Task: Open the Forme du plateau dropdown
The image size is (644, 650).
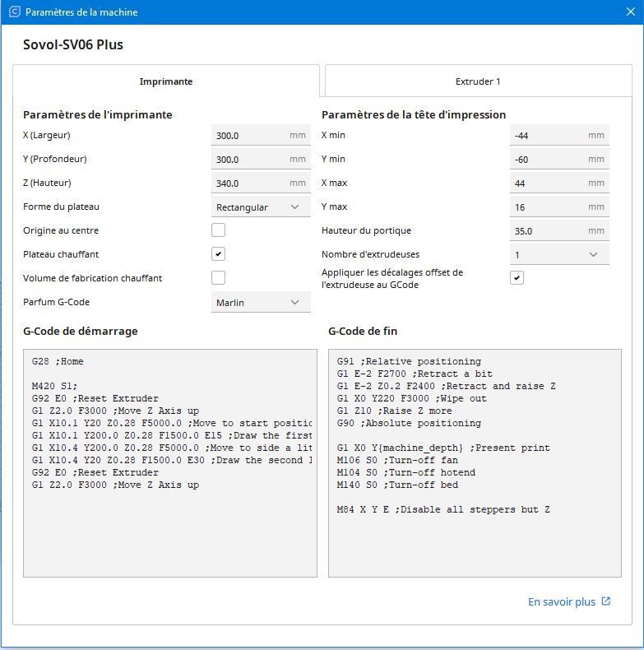Action: [261, 207]
